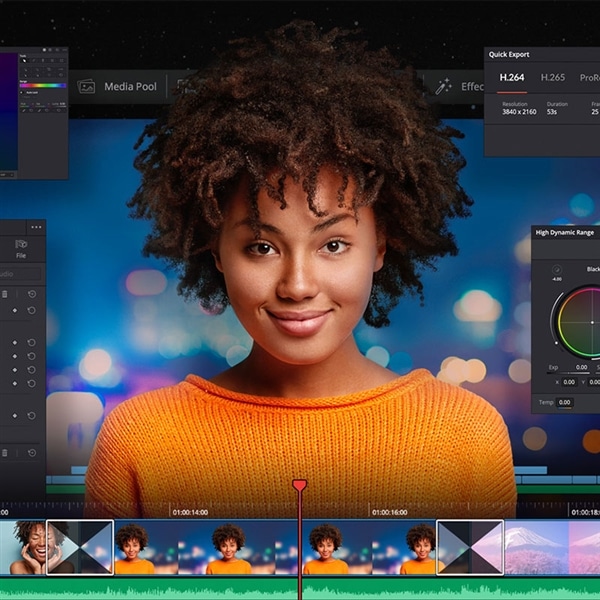Click the red playhead marker on the timeline
This screenshot has height=600, width=600.
pos(299,485)
